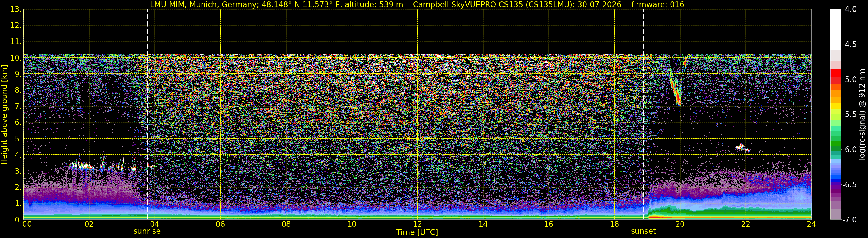The image size is (868, 238).
Task: Click the date '30-07-2026' in the title
Action: click(x=599, y=4)
